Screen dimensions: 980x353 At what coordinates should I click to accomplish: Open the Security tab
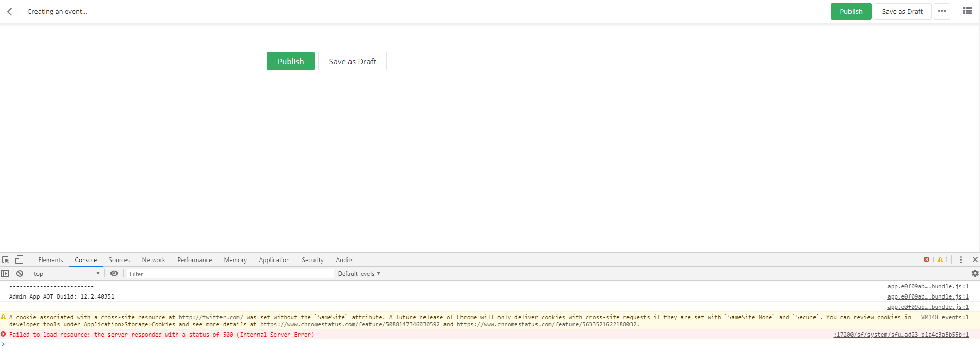point(312,260)
